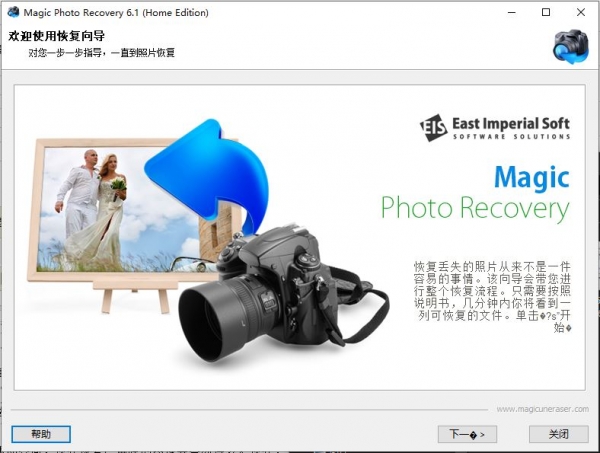Click the 对您一步一步指导 subtitle text

[101, 52]
